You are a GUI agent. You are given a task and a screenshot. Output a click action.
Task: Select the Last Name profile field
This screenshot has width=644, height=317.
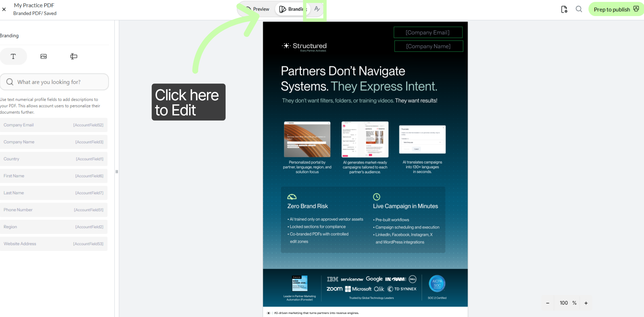click(54, 193)
